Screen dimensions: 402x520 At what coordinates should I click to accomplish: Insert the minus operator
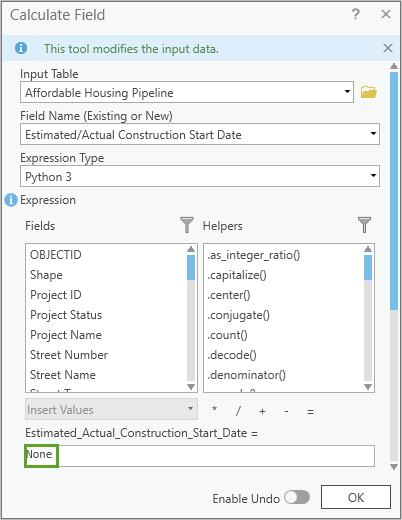click(x=286, y=411)
